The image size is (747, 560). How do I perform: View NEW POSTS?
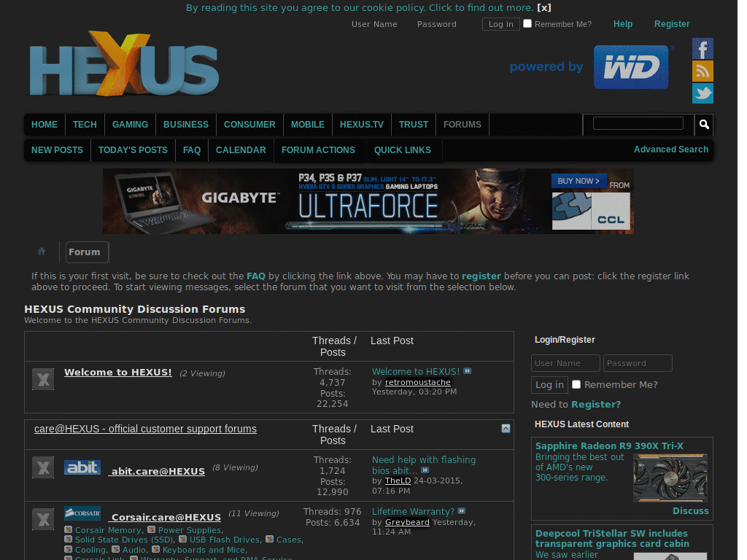pyautogui.click(x=58, y=152)
